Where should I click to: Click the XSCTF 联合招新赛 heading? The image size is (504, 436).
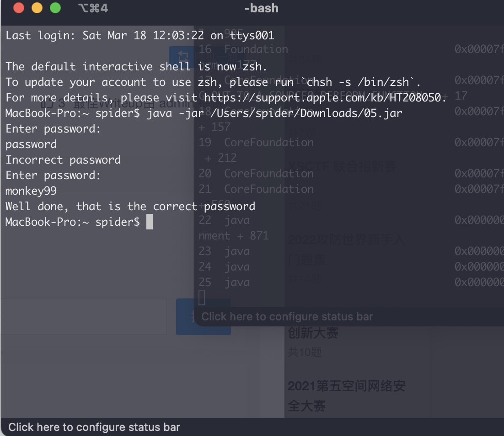[x=342, y=166]
